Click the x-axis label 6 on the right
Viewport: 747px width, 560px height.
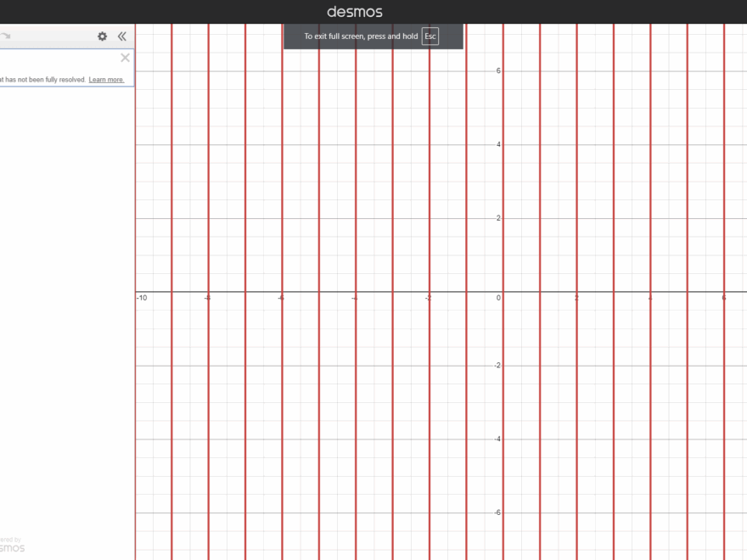[722, 297]
